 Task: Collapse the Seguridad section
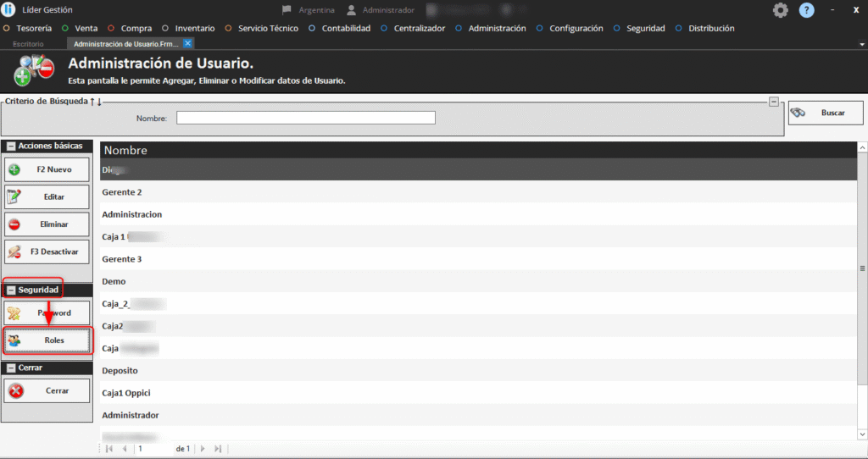tap(10, 290)
